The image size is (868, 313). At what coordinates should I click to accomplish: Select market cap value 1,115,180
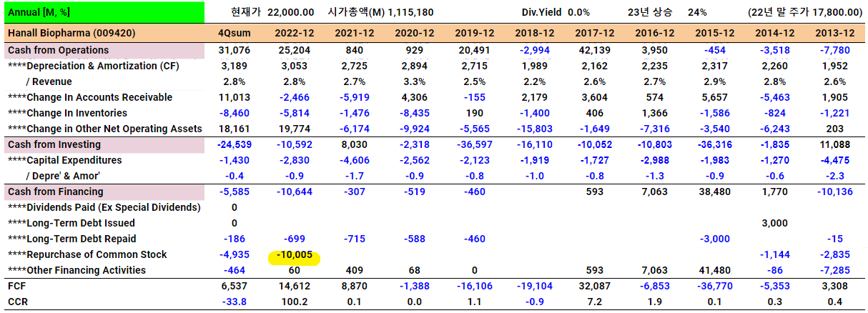(x=410, y=12)
